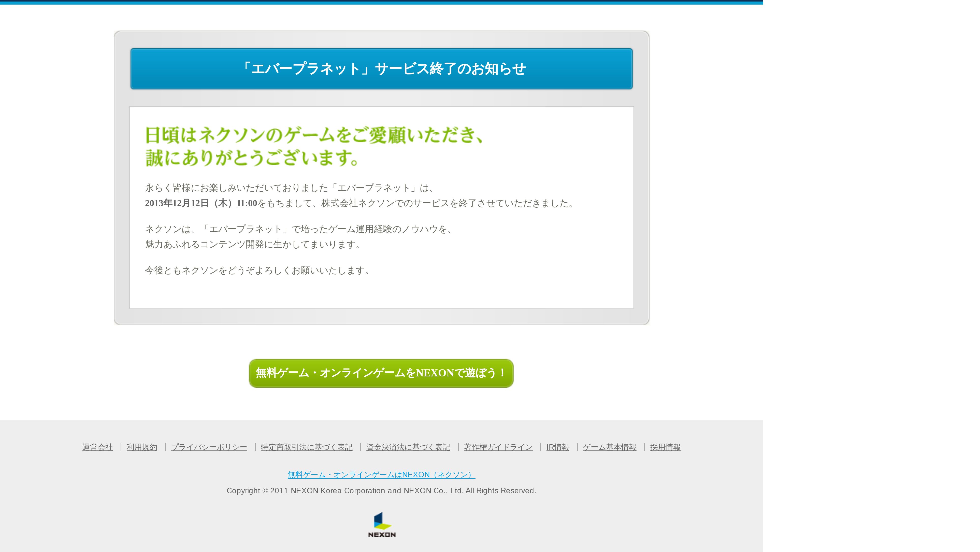
Task: Open ゲーム基本情報 footer link
Action: (x=609, y=447)
